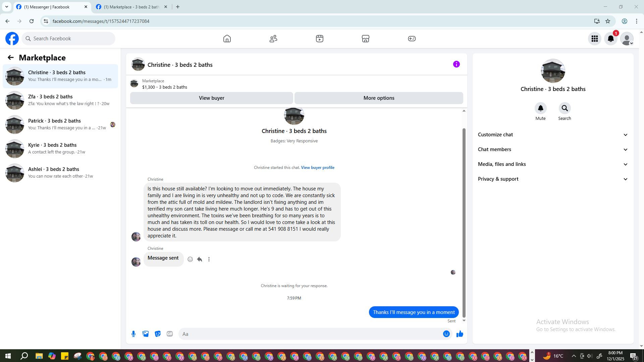
Task: Open conversation information purple icon
Action: (x=457, y=64)
